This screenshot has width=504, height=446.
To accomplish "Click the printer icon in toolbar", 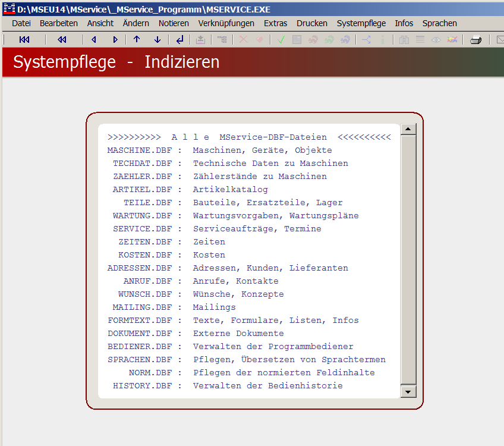I will pos(475,40).
